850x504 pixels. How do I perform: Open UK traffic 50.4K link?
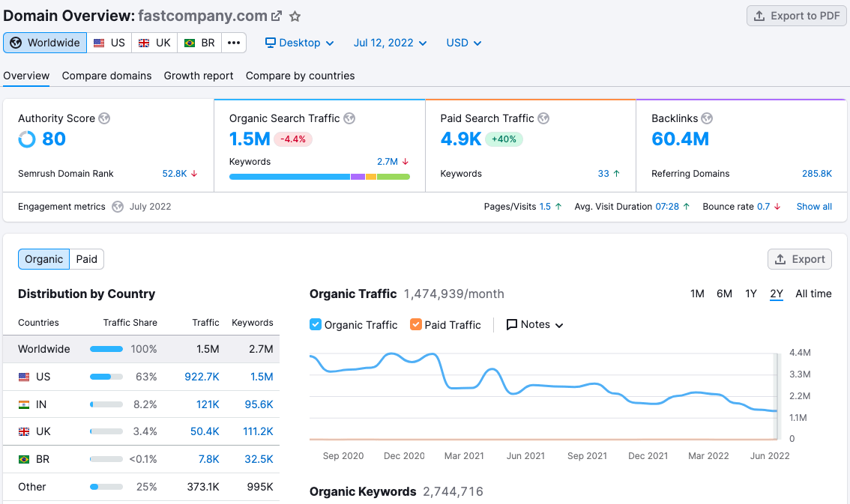(x=205, y=431)
